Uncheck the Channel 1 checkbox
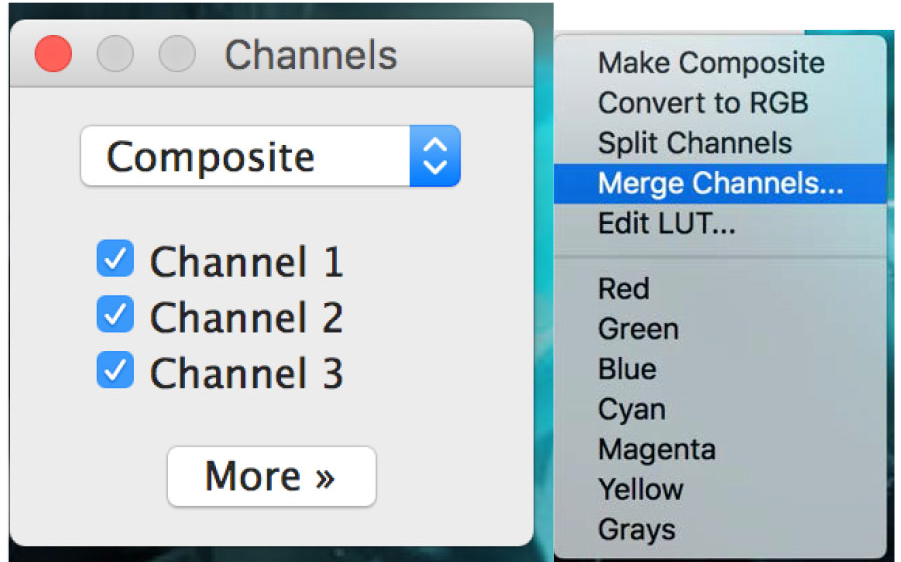901x562 pixels. click(115, 259)
